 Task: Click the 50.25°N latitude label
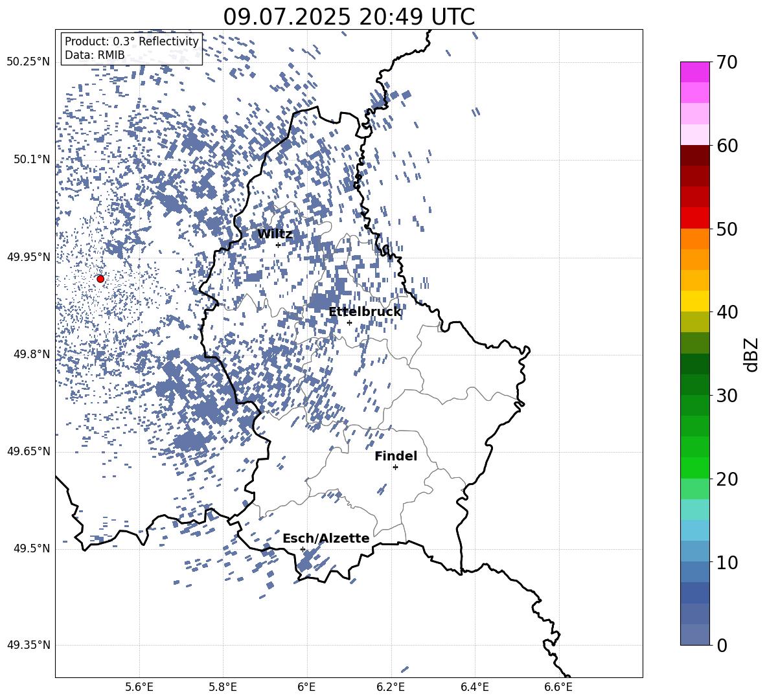(29, 62)
